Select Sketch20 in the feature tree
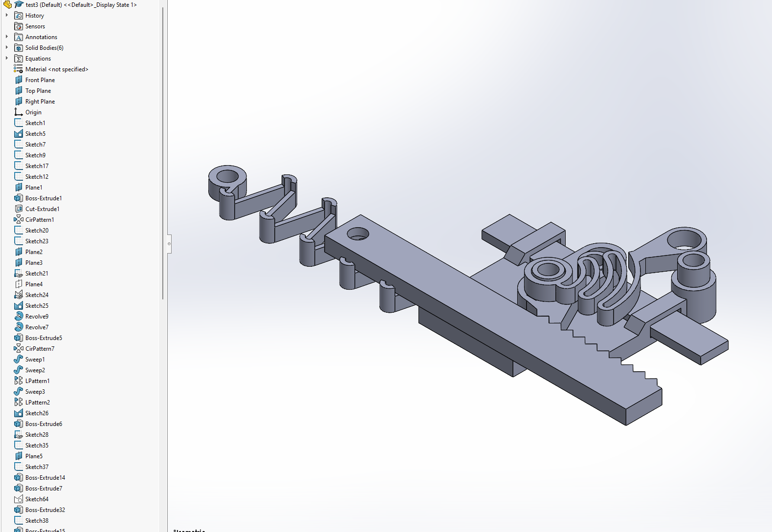The image size is (772, 532). [x=37, y=231]
